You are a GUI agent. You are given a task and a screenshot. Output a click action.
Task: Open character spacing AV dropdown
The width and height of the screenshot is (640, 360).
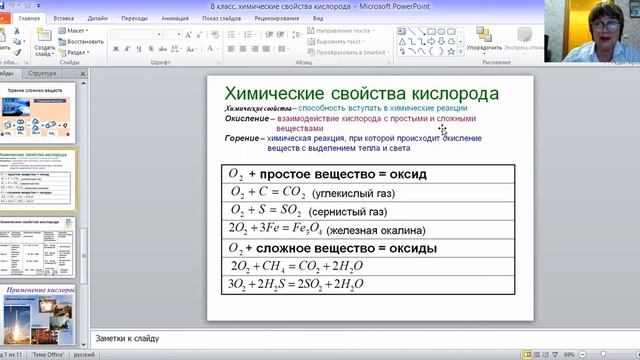176,49
